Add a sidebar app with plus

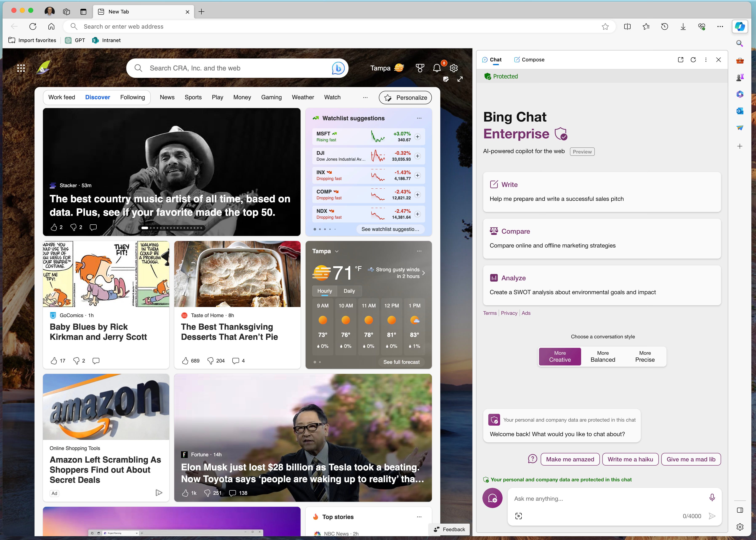tap(739, 146)
